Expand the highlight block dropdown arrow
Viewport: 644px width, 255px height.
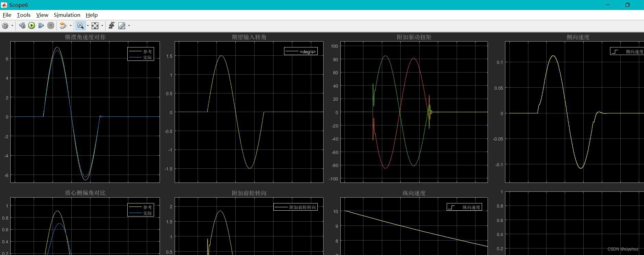point(71,26)
